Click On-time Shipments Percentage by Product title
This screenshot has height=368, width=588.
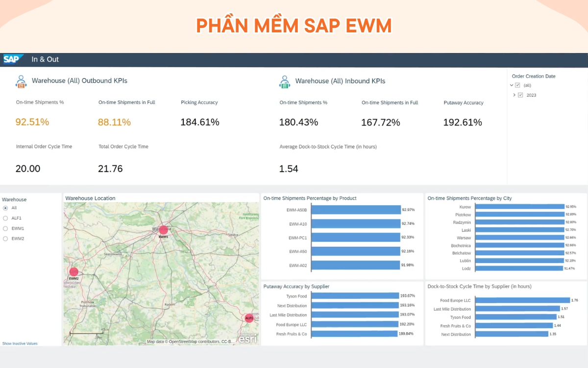[310, 198]
